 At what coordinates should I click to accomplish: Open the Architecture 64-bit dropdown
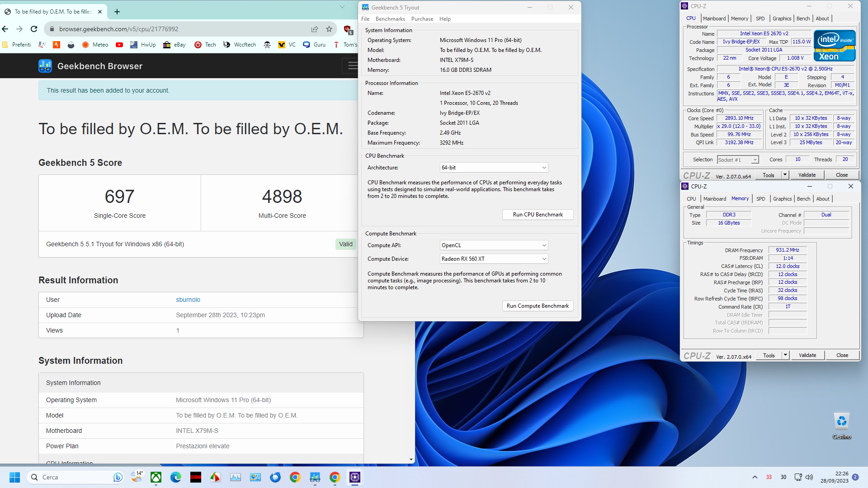[x=494, y=168]
